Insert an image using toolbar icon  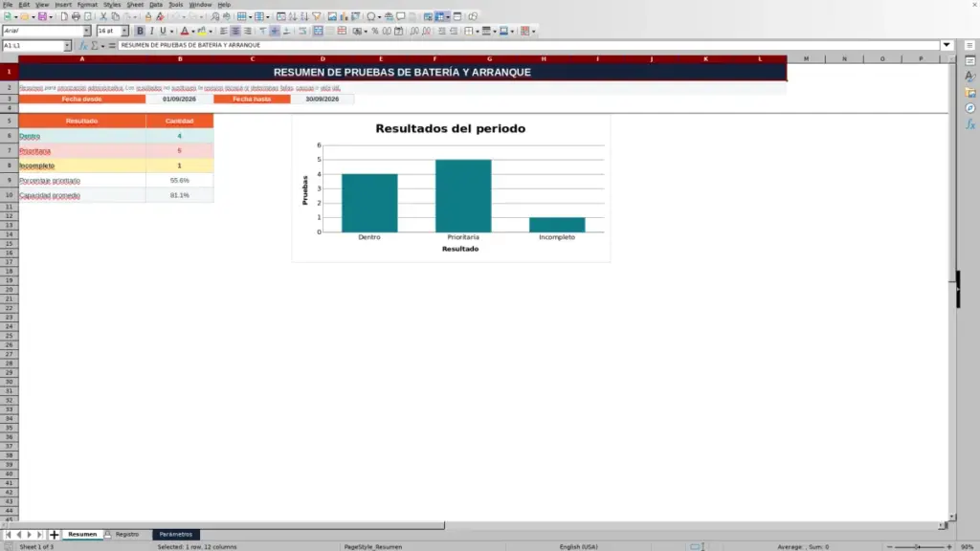pos(332,16)
